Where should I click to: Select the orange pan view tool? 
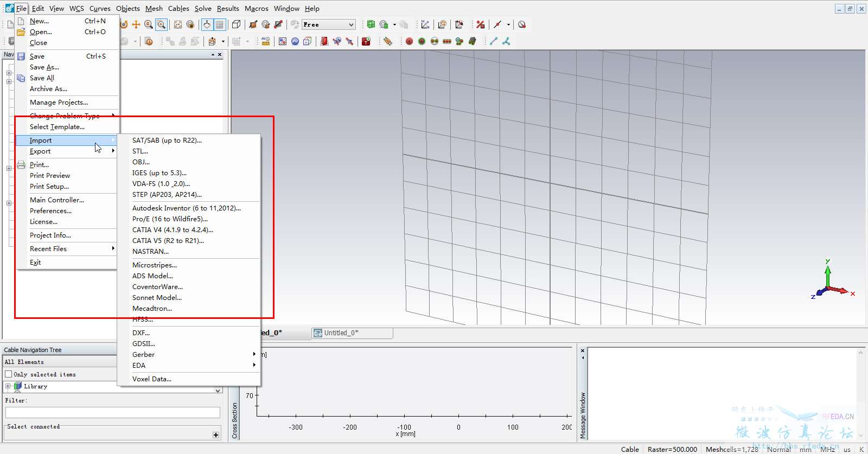coord(136,24)
